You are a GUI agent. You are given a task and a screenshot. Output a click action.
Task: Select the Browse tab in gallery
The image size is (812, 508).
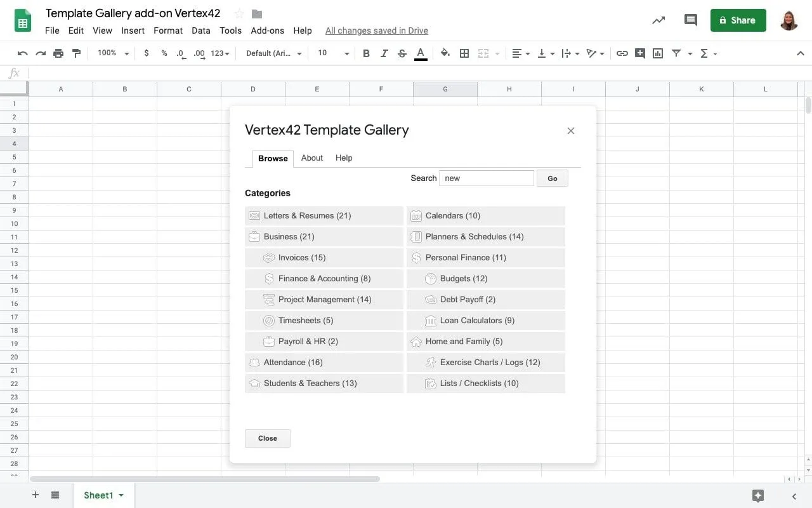273,159
